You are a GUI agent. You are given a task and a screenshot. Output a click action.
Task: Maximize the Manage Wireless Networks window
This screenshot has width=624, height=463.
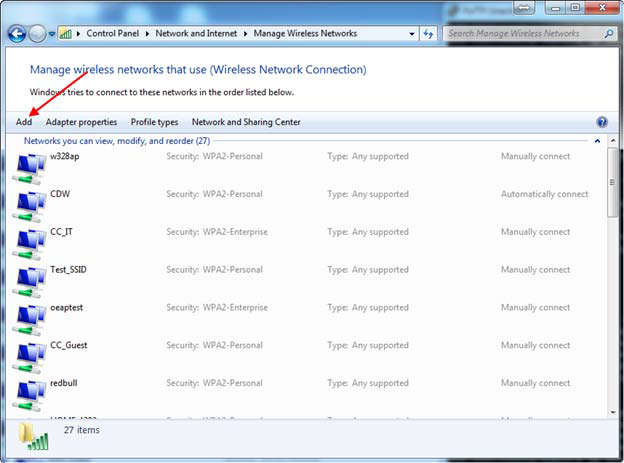[575, 8]
